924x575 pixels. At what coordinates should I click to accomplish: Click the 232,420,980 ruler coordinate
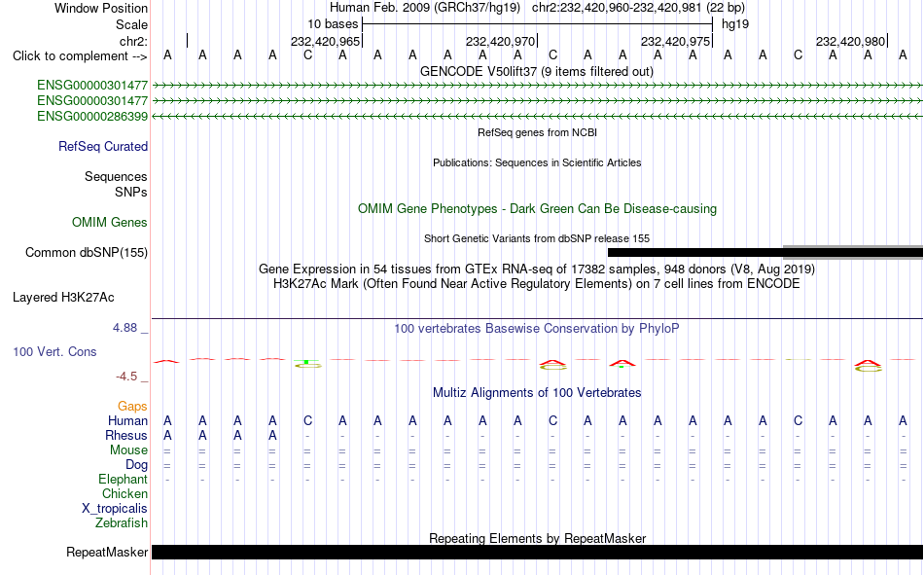pos(850,41)
